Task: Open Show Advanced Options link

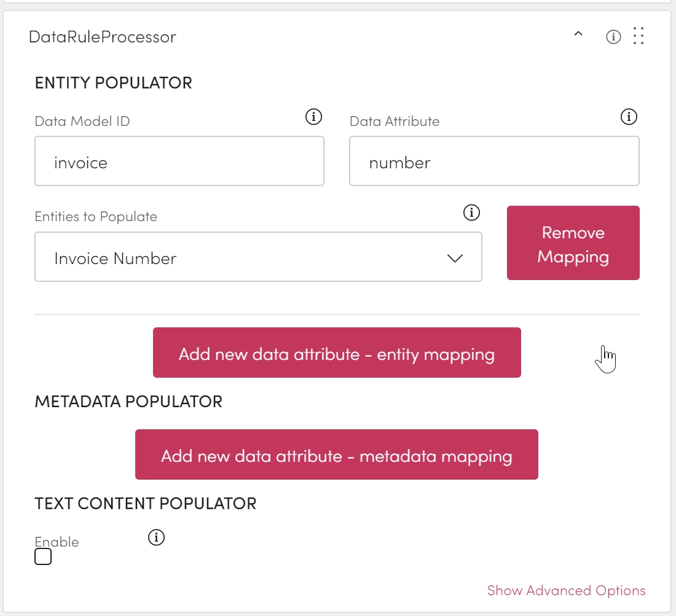Action: pos(566,590)
